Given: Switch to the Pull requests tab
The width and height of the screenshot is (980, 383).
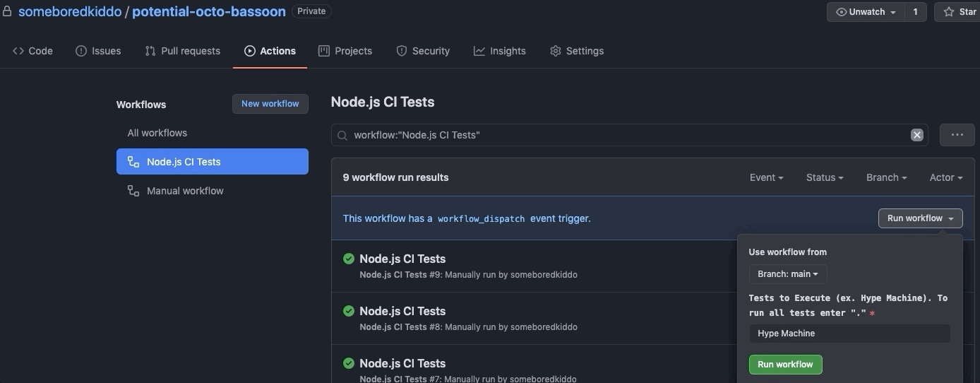Looking at the screenshot, I should [x=183, y=51].
